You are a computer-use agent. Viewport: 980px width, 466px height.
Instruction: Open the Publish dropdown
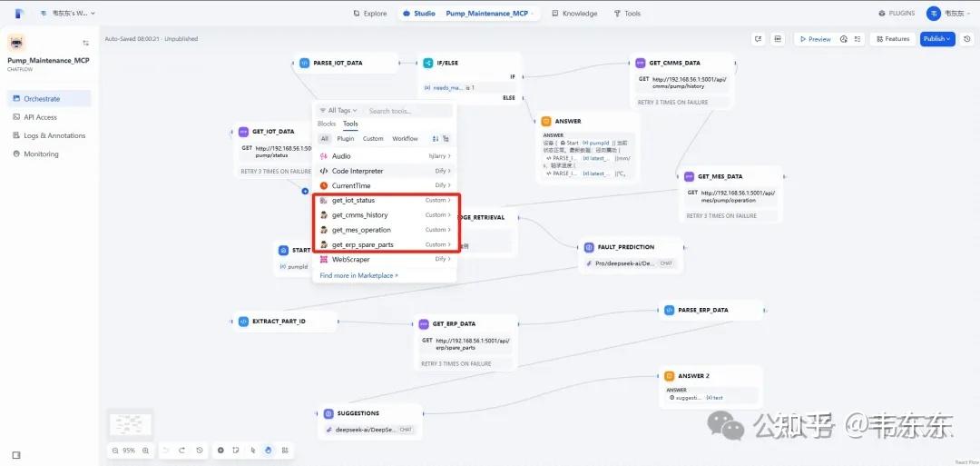[x=936, y=39]
